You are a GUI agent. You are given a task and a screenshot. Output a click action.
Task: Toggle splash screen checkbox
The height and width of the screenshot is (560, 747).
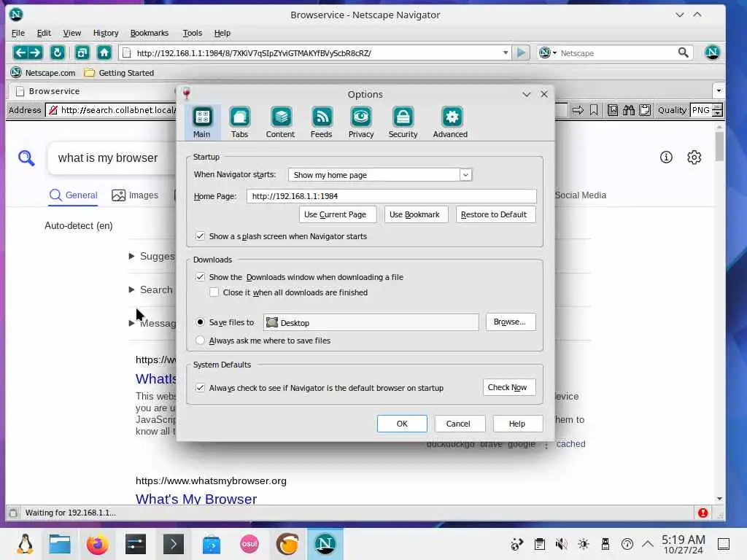pos(200,236)
